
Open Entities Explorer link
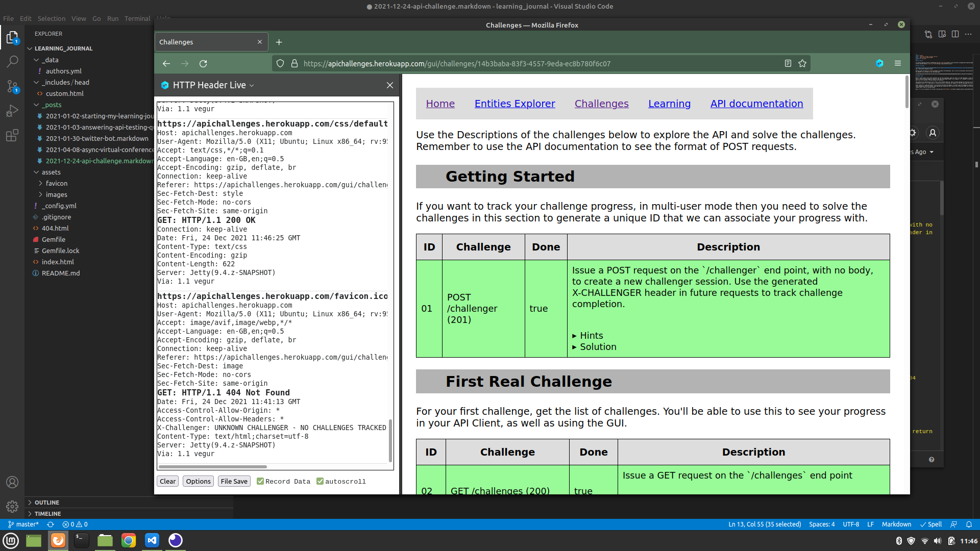(x=515, y=104)
